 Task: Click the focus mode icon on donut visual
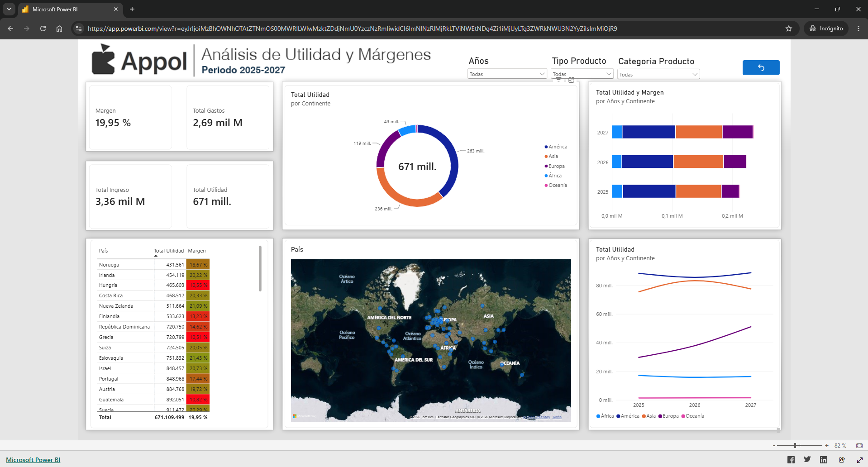coord(571,80)
